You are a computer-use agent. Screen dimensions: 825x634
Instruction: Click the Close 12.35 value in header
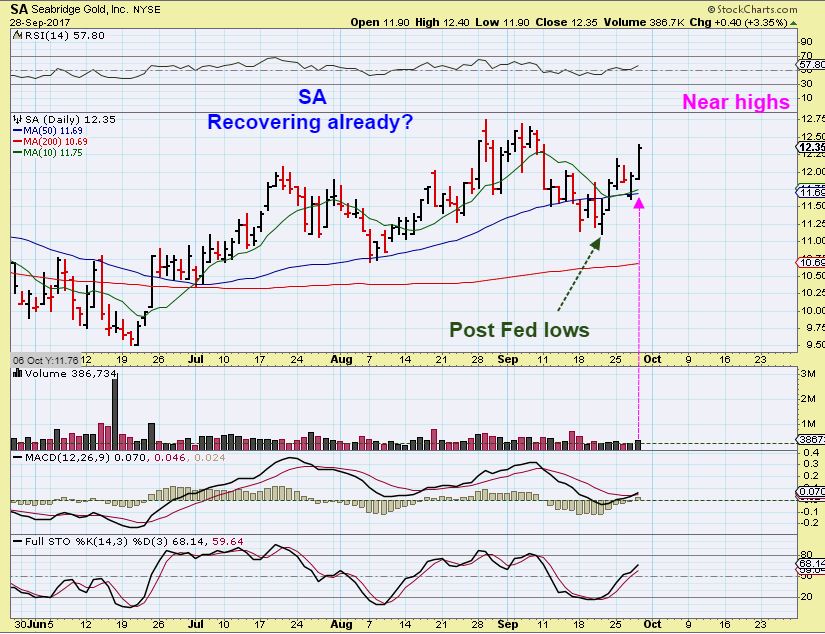pyautogui.click(x=567, y=22)
